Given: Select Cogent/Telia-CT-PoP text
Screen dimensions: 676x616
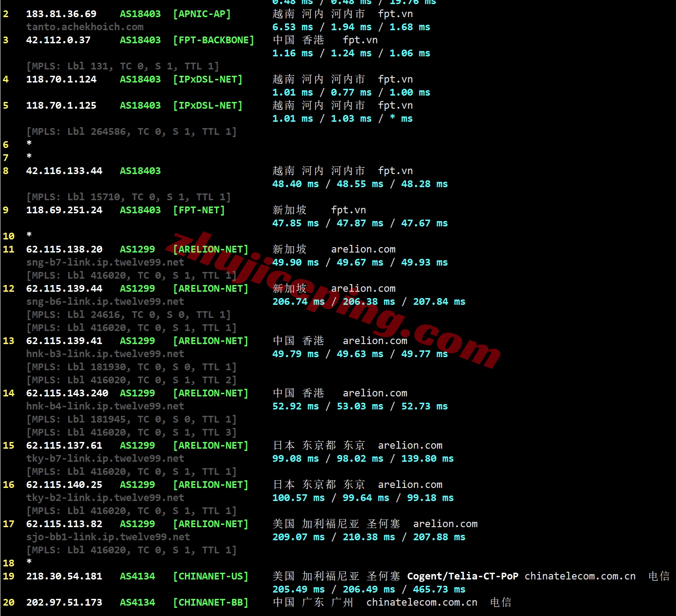Looking at the screenshot, I should pyautogui.click(x=463, y=576).
